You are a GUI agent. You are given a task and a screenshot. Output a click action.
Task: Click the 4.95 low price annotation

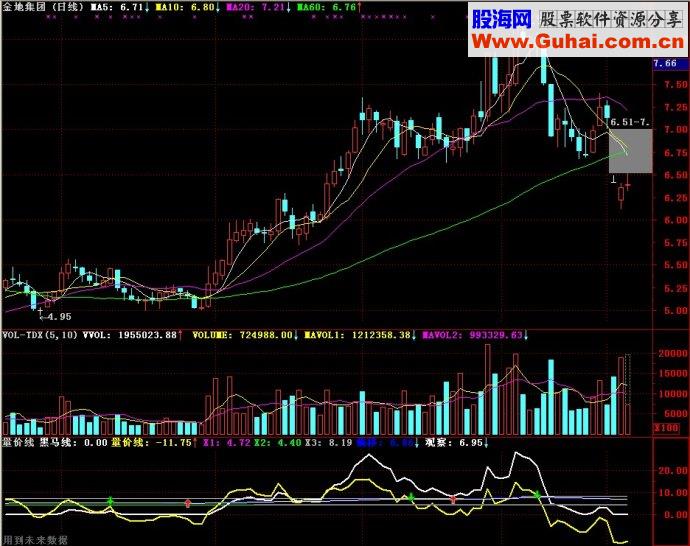pos(55,316)
